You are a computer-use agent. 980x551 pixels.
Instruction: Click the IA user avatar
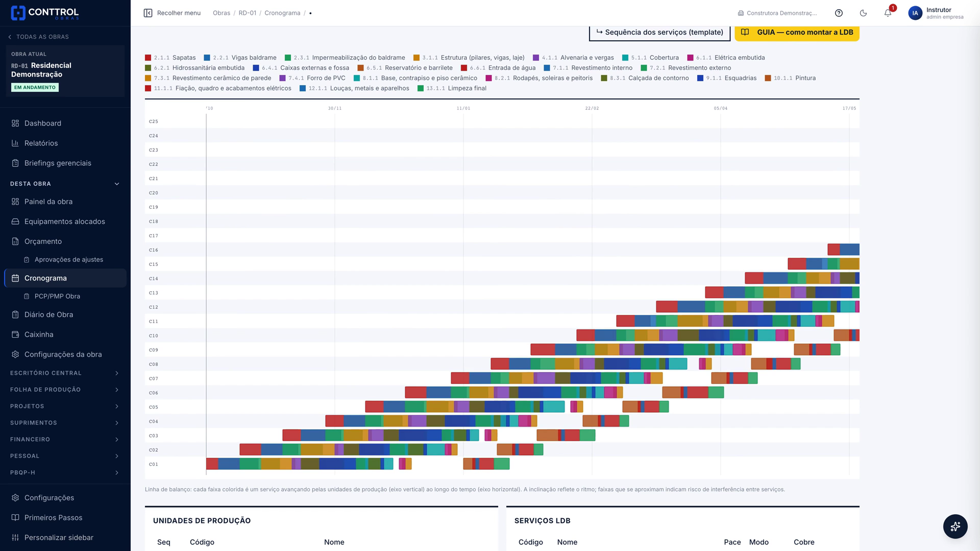[915, 13]
